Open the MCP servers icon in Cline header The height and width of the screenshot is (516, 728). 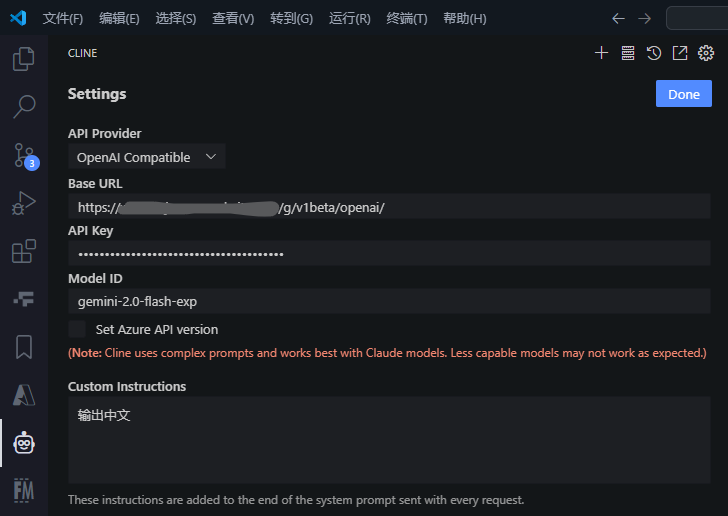pyautogui.click(x=628, y=53)
